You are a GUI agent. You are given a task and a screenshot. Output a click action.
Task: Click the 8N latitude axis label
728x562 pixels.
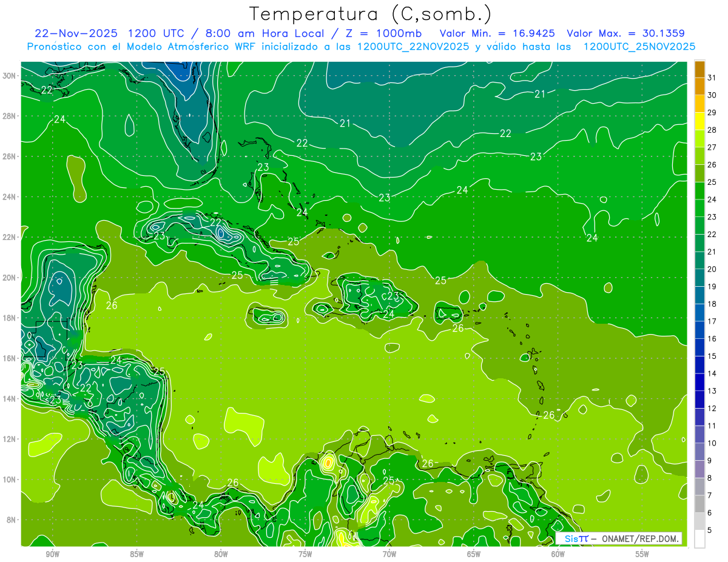tap(12, 520)
